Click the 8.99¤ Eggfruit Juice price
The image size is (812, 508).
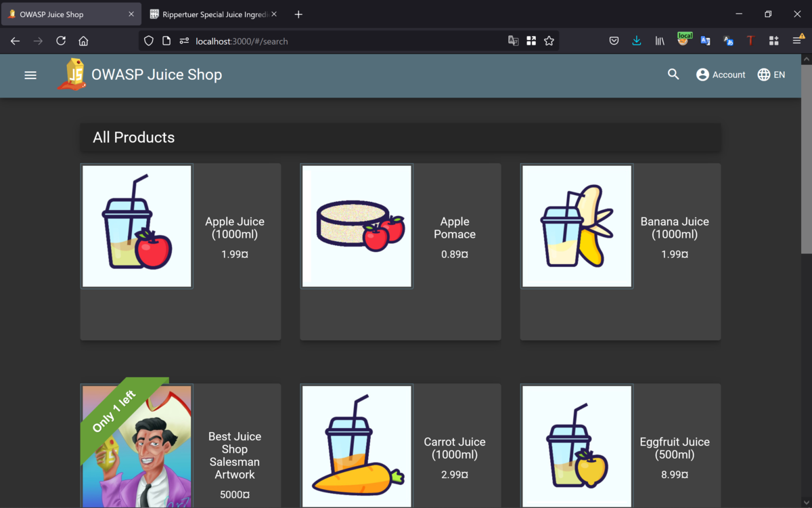pyautogui.click(x=675, y=475)
